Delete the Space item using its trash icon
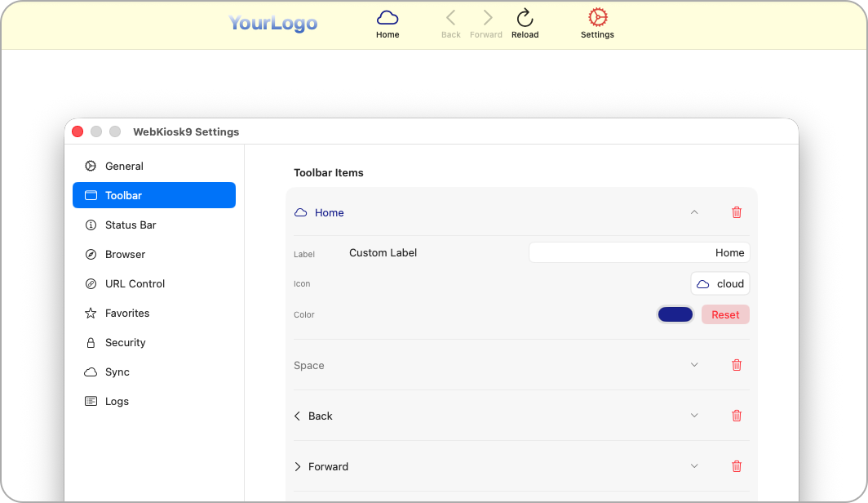The width and height of the screenshot is (868, 503). tap(737, 365)
